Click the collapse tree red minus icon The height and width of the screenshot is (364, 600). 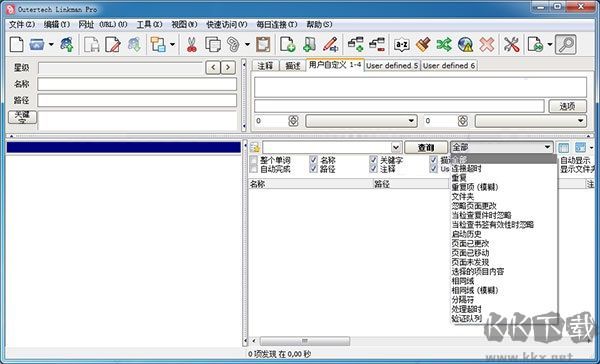click(x=377, y=45)
